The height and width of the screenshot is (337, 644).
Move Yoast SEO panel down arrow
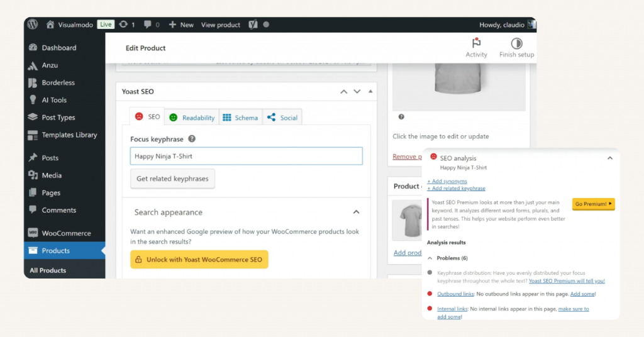click(x=357, y=92)
